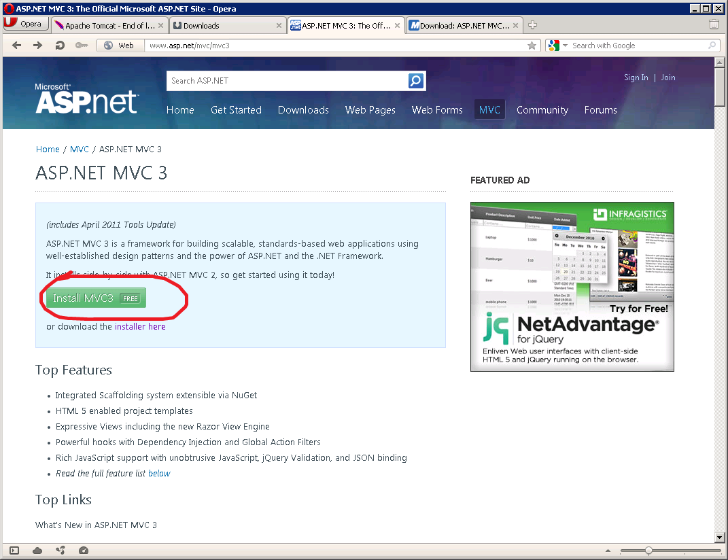Close the Download: ASP.NET MVC tab
This screenshot has height=560, width=728.
(515, 26)
